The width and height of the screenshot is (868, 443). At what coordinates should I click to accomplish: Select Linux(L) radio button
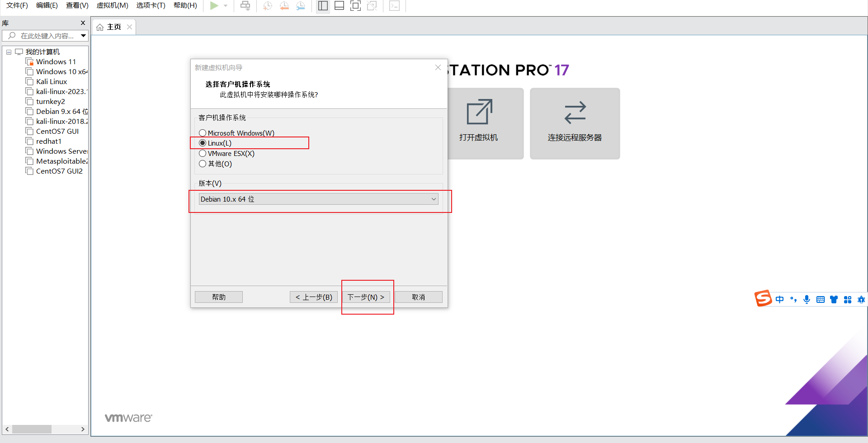click(203, 143)
